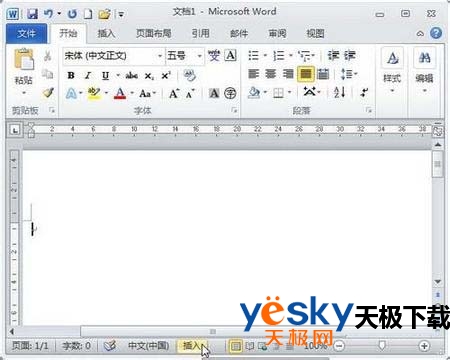The height and width of the screenshot is (360, 450).
Task: Apply subscript formatting
Action: 149,76
